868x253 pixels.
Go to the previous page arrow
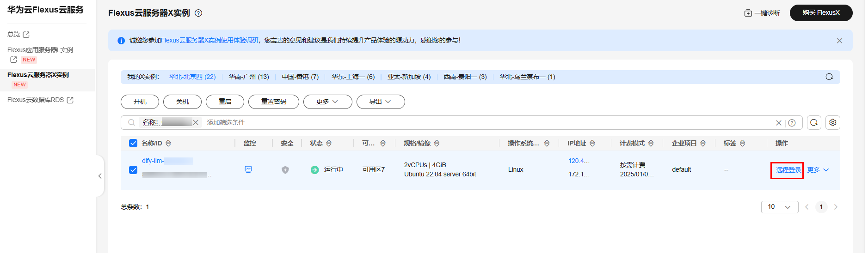807,207
